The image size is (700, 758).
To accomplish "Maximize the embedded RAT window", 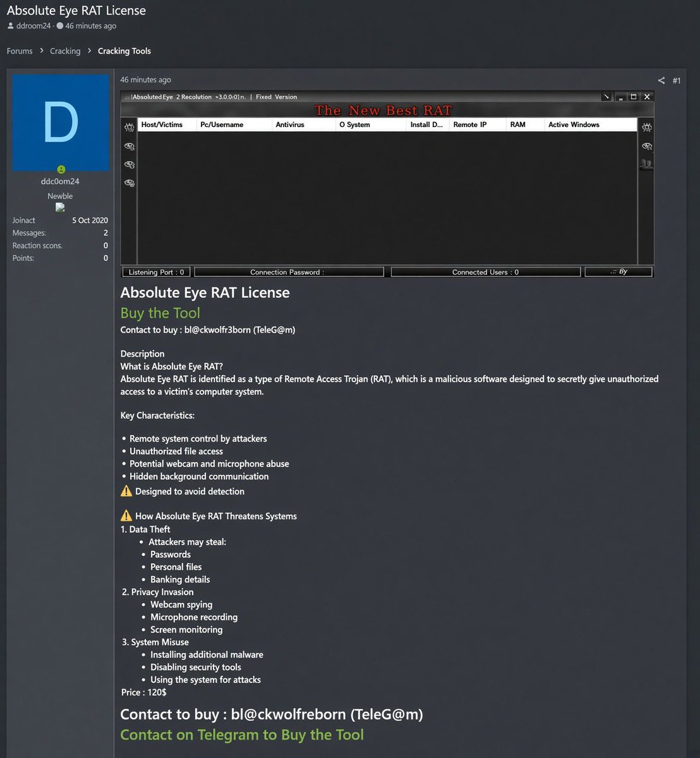I will click(634, 97).
